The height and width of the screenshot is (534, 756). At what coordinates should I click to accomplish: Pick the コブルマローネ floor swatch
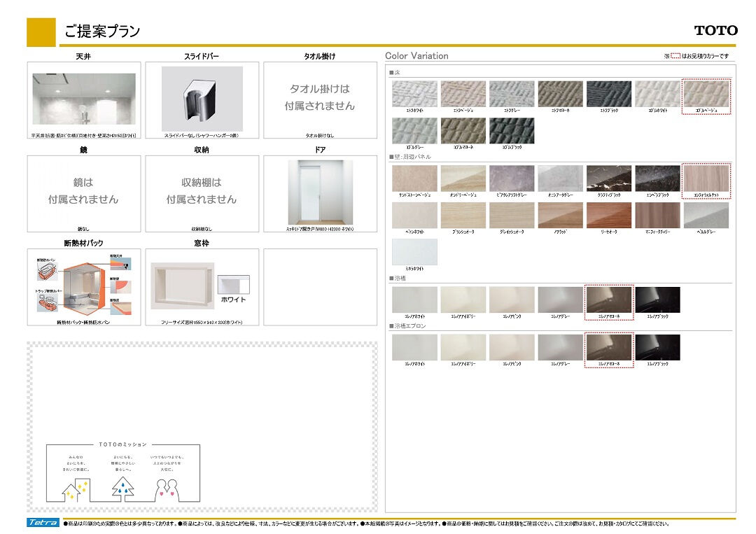(463, 130)
